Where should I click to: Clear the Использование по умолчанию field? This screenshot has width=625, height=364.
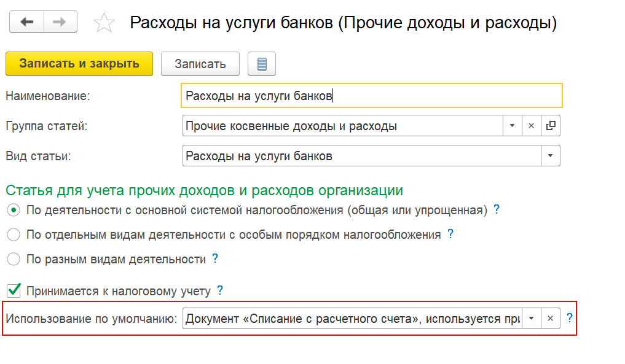tap(551, 319)
